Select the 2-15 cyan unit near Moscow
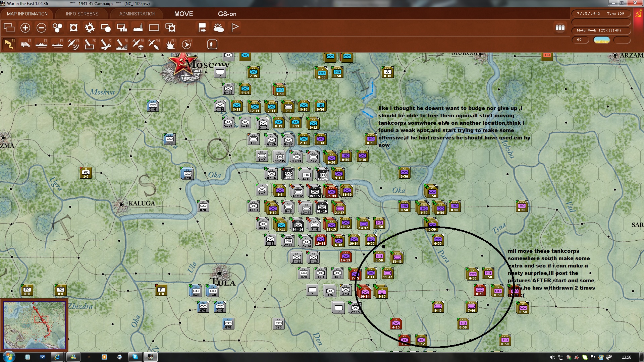The width and height of the screenshot is (644, 362). coord(253,72)
